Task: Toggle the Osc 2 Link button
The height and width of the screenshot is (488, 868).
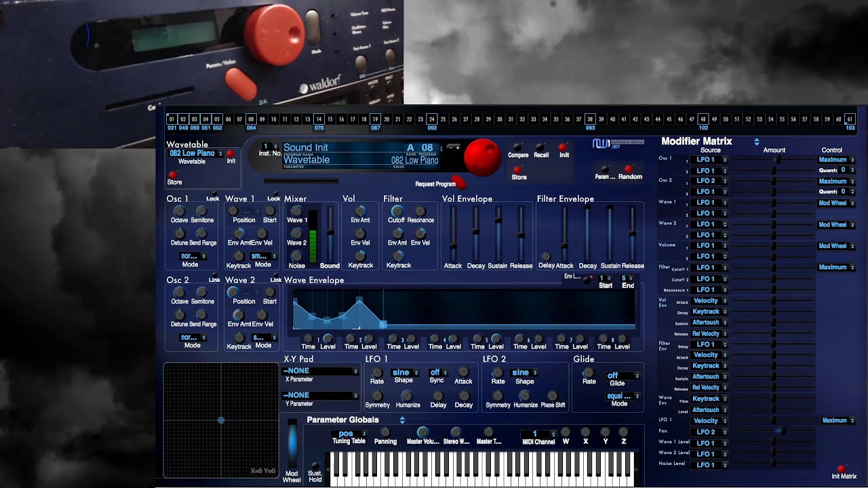Action: [x=216, y=276]
